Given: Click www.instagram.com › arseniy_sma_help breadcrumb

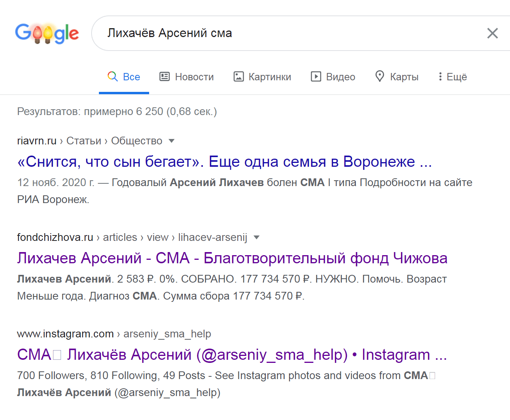Looking at the screenshot, I should pyautogui.click(x=114, y=334).
